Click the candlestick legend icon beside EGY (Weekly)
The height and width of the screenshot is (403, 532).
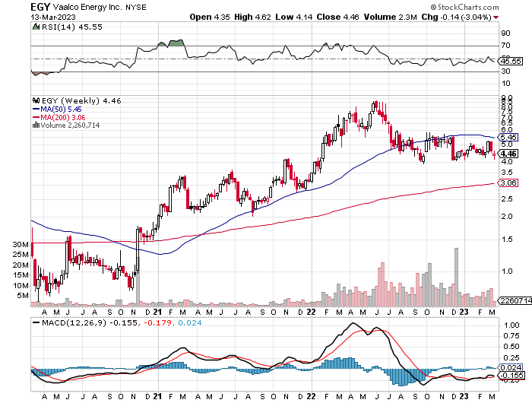(x=36, y=100)
